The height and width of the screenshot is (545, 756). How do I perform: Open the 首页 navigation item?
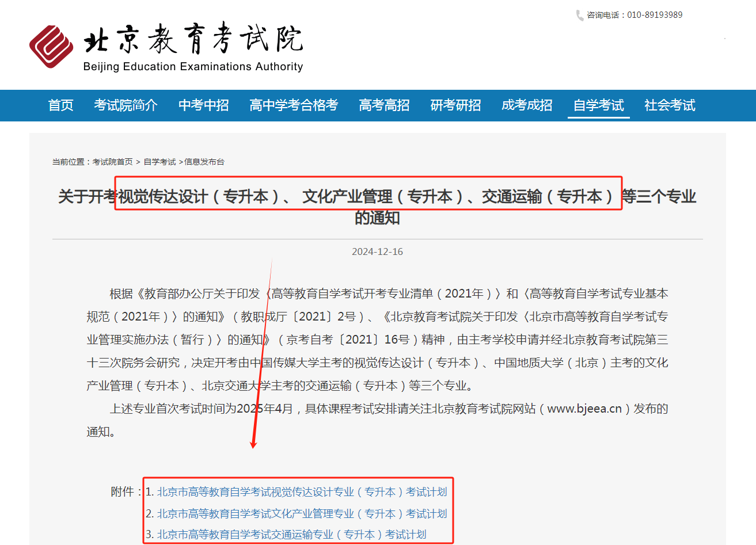pos(60,105)
